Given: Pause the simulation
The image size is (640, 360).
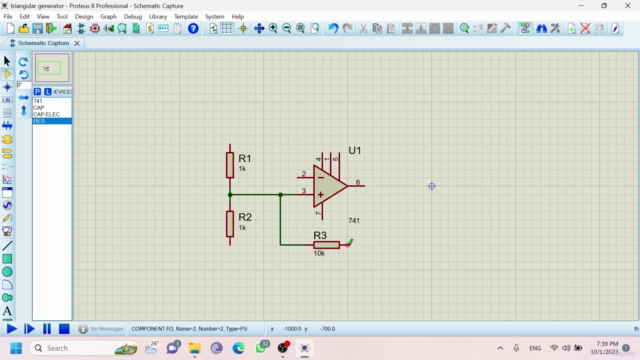Looking at the screenshot, I should [x=47, y=329].
